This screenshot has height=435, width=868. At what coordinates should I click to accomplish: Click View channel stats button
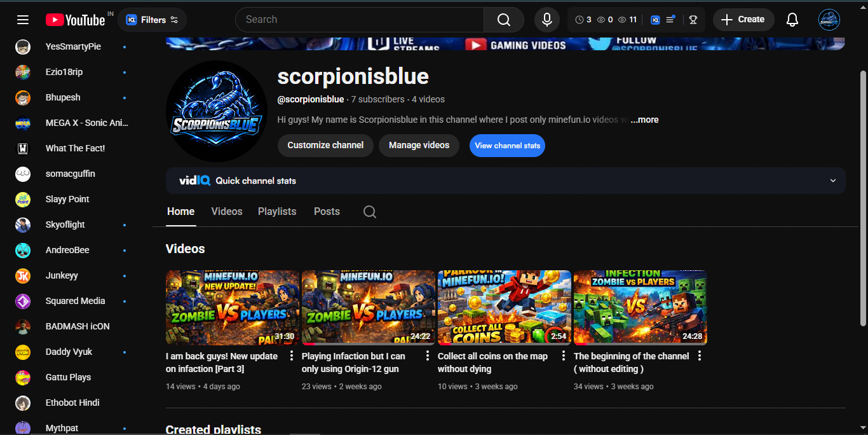(507, 146)
